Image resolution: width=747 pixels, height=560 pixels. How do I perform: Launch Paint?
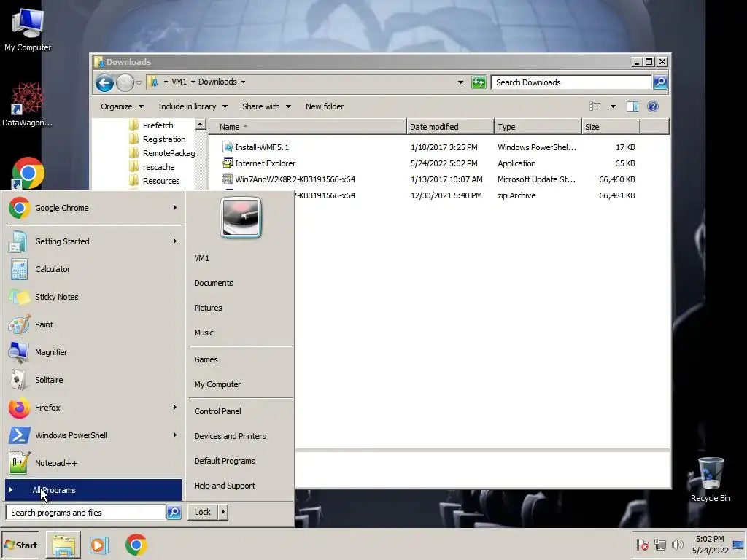pyautogui.click(x=93, y=324)
